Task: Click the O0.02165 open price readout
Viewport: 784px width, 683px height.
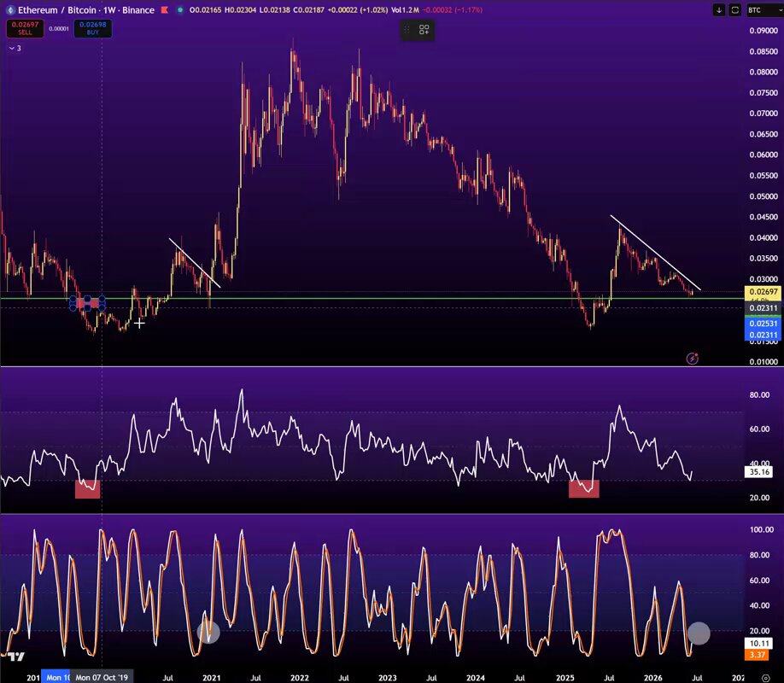Action: (x=206, y=10)
